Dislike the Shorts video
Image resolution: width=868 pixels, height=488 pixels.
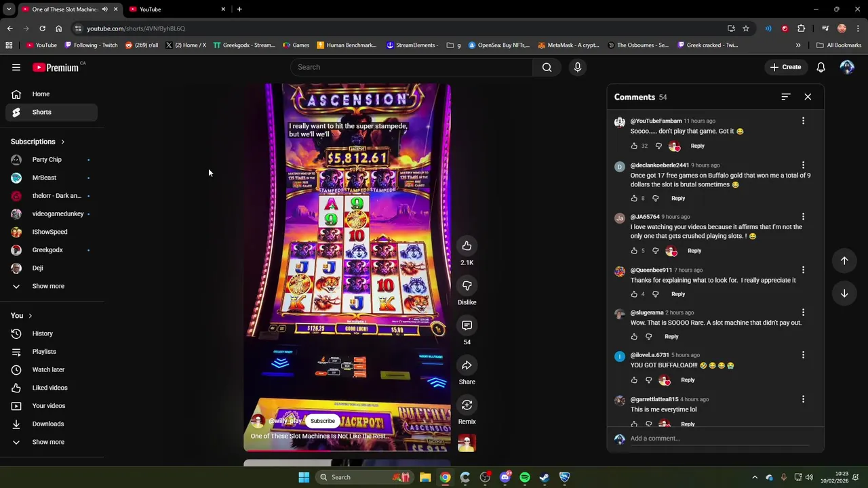[x=467, y=285]
